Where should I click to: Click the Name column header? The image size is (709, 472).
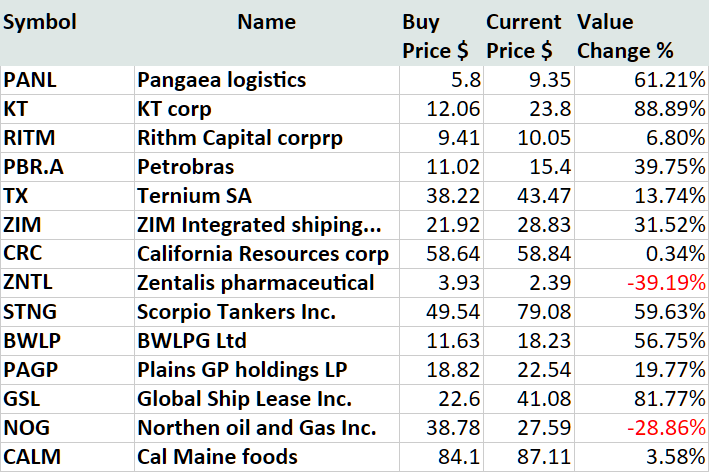click(266, 22)
